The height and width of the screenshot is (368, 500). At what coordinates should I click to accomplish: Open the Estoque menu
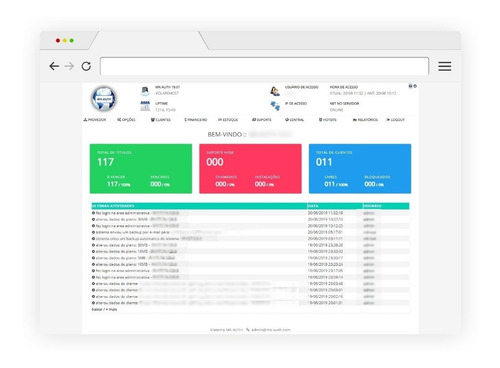tap(228, 120)
